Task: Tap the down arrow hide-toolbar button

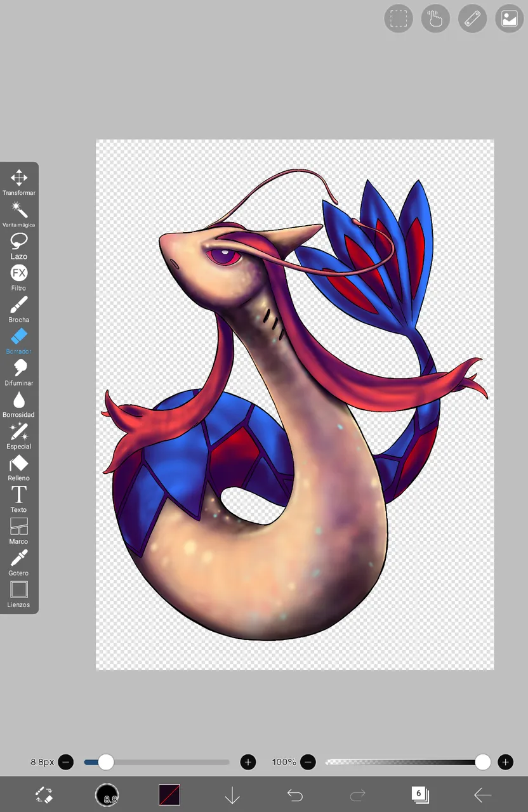Action: 232,794
